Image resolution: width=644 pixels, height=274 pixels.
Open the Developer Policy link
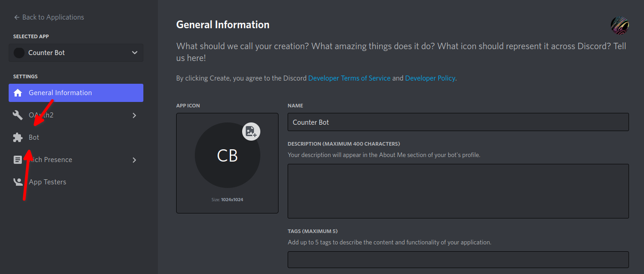(x=430, y=78)
